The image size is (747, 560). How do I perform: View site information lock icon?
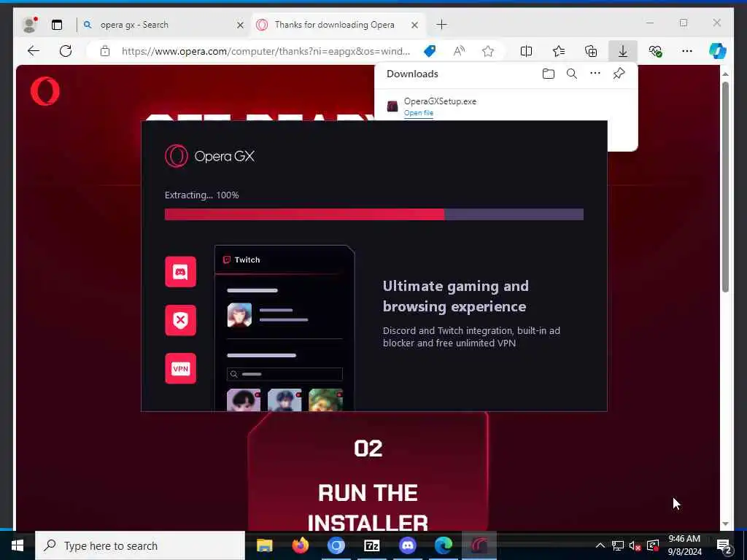105,51
